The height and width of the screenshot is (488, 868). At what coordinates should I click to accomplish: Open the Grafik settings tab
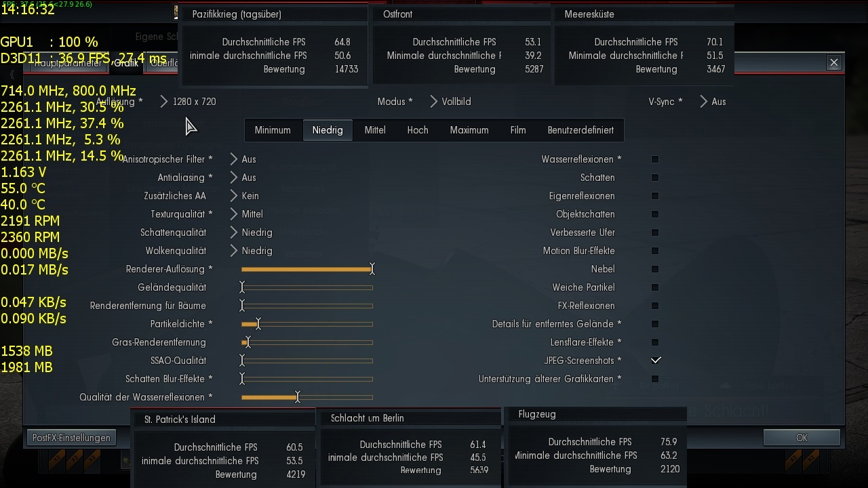point(126,63)
